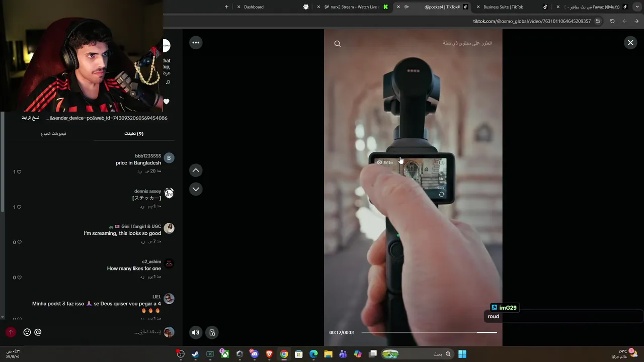Close the TikTok video viewer with X
Screen dimensions: 644x362
(x=630, y=43)
